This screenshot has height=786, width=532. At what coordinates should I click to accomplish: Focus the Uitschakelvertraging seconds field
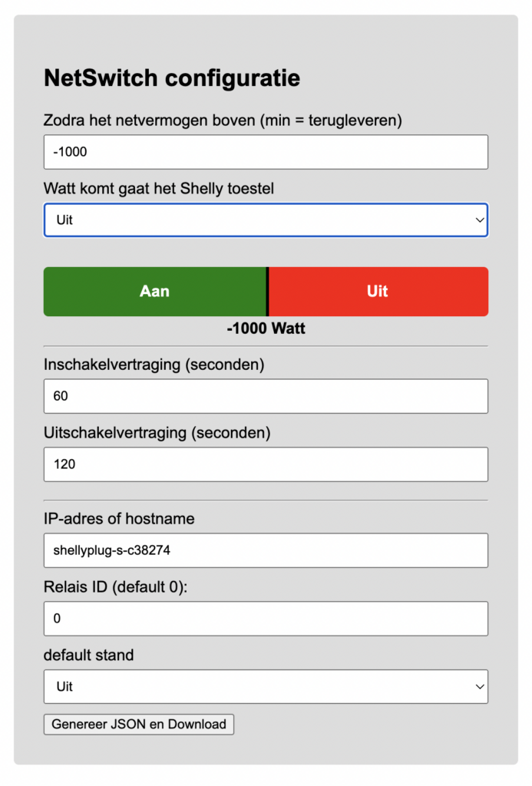click(266, 464)
